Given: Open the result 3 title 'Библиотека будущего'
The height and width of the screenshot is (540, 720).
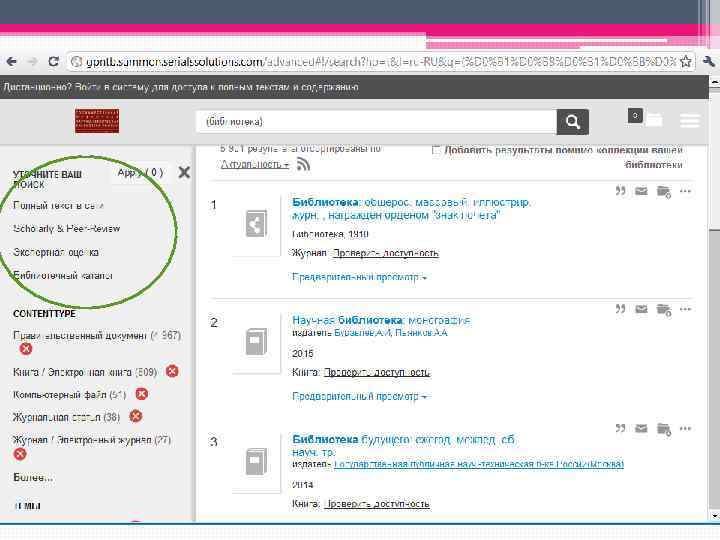Looking at the screenshot, I should coord(404,445).
